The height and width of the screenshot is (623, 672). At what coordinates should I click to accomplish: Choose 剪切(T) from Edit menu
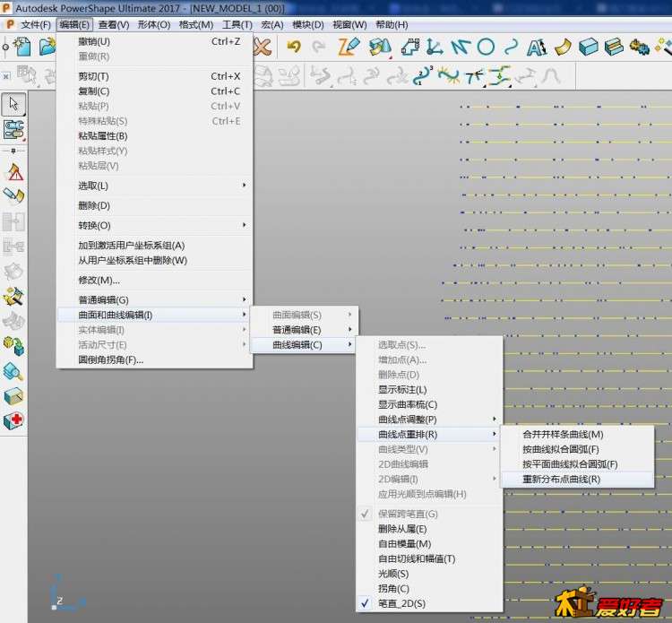pyautogui.click(x=154, y=76)
